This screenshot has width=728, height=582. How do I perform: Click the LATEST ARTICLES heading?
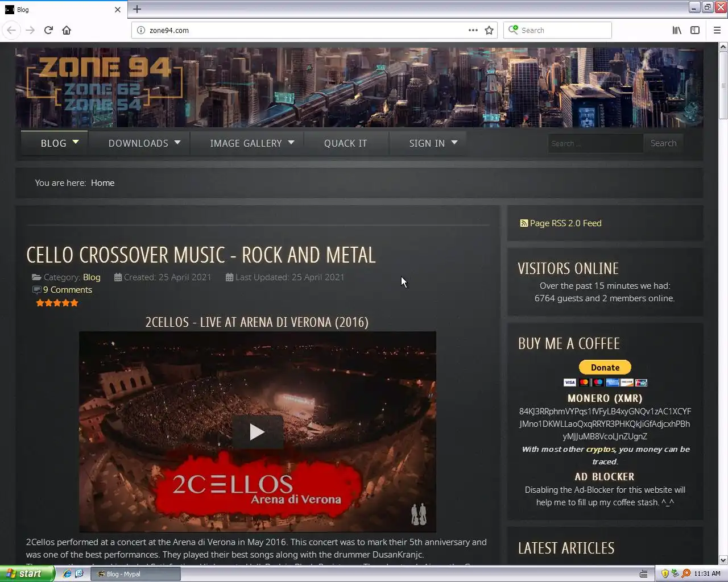coord(566,548)
